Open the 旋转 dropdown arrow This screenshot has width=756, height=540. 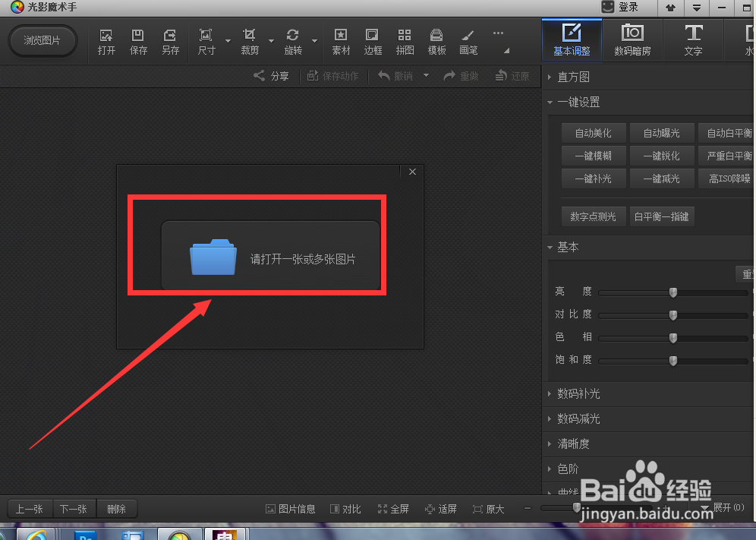[x=315, y=41]
